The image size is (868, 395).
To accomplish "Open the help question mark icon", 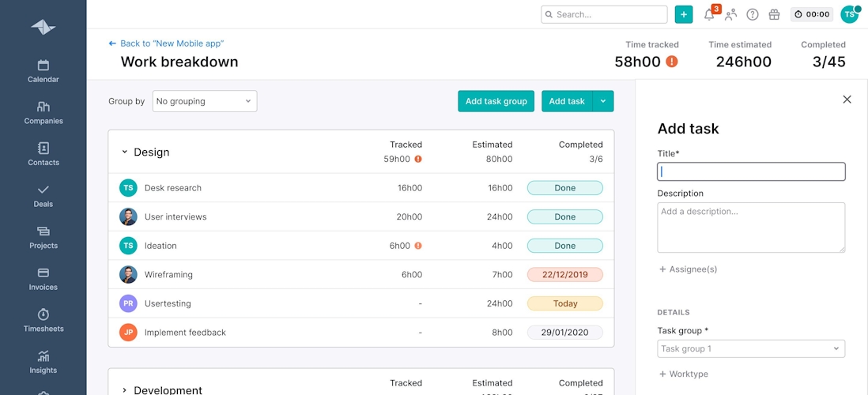I will [x=753, y=14].
